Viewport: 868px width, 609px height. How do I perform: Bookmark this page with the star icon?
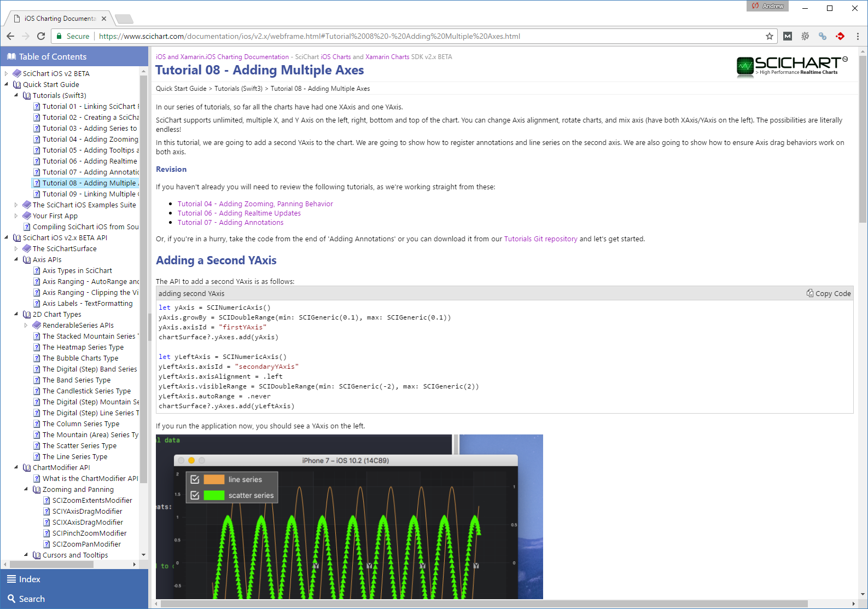tap(770, 36)
